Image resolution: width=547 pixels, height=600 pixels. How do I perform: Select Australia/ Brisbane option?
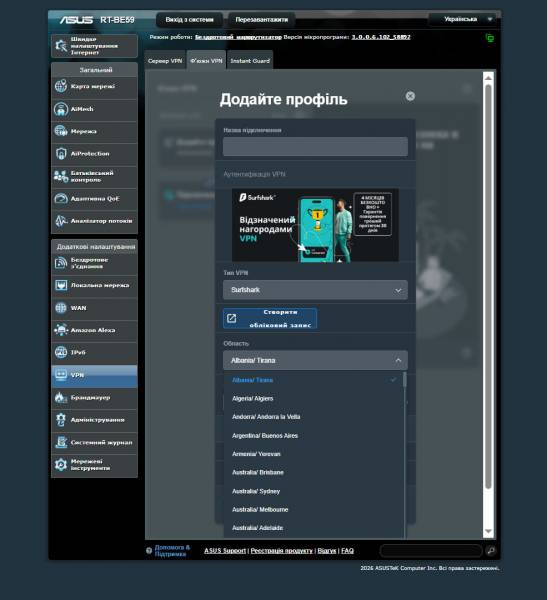tap(314, 472)
